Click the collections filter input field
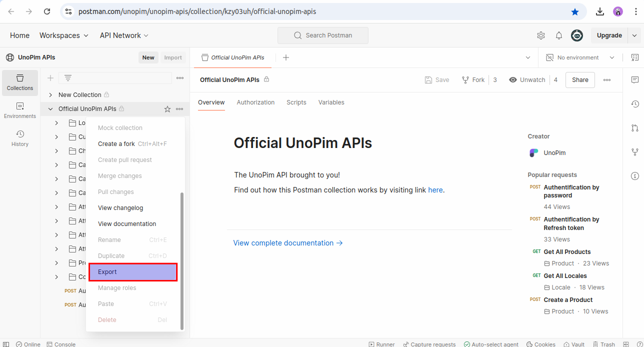644x347 pixels. pos(115,78)
